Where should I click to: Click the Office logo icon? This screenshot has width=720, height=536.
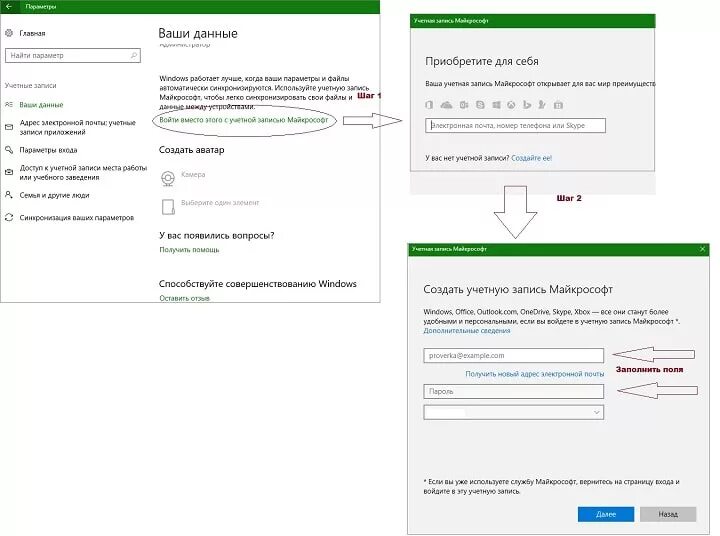pyautogui.click(x=429, y=105)
